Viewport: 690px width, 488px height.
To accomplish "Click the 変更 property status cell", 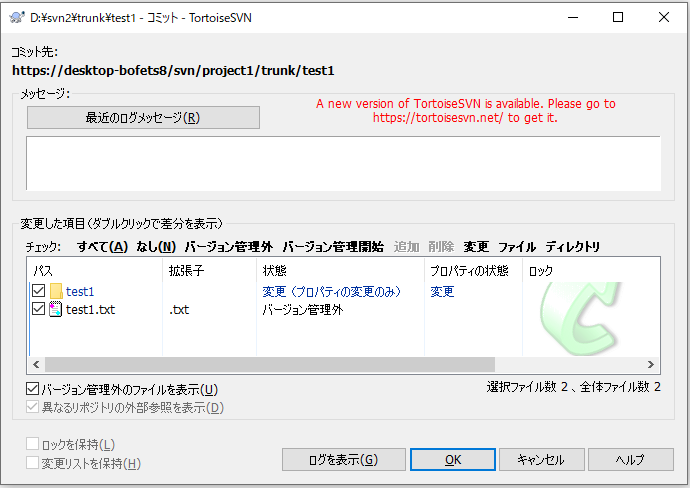I will (442, 292).
